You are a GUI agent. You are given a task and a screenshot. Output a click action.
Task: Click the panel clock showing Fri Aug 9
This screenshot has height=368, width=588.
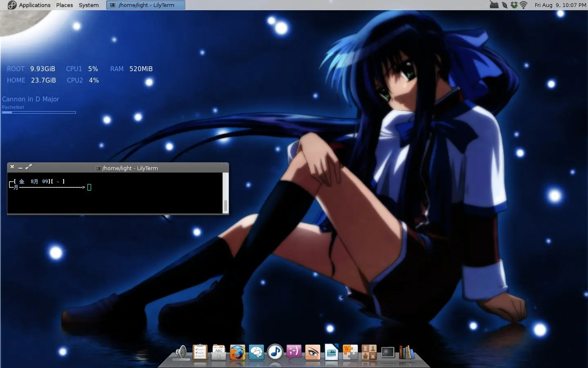click(x=560, y=5)
